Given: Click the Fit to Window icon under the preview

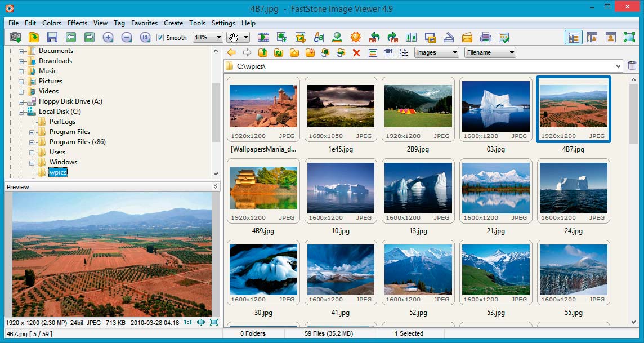Looking at the screenshot, I should 201,323.
